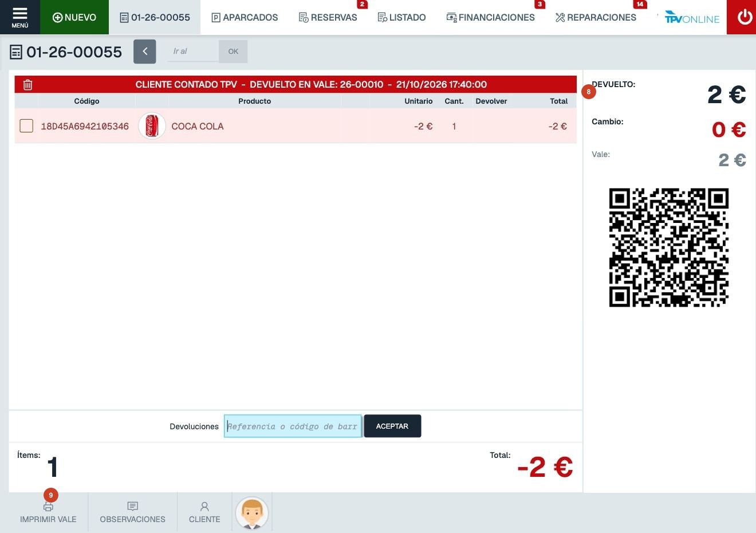Open the REPARACIONES tab
Screen dimensions: 756x533
coord(596,18)
